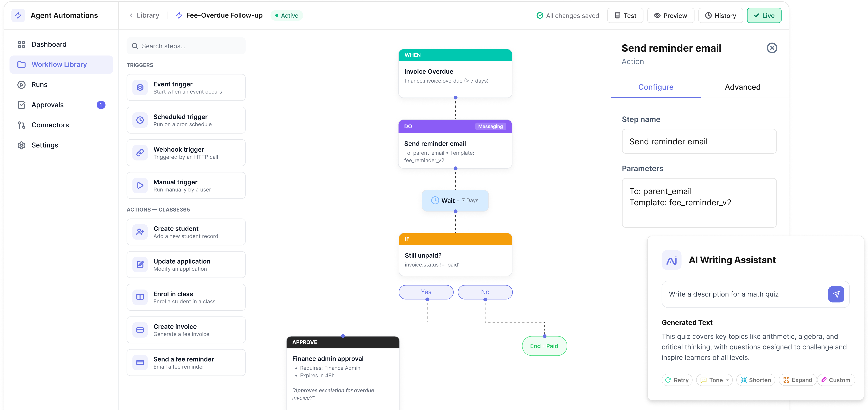The height and width of the screenshot is (410, 868).
Task: Click the Create invoice card icon
Action: (x=140, y=330)
